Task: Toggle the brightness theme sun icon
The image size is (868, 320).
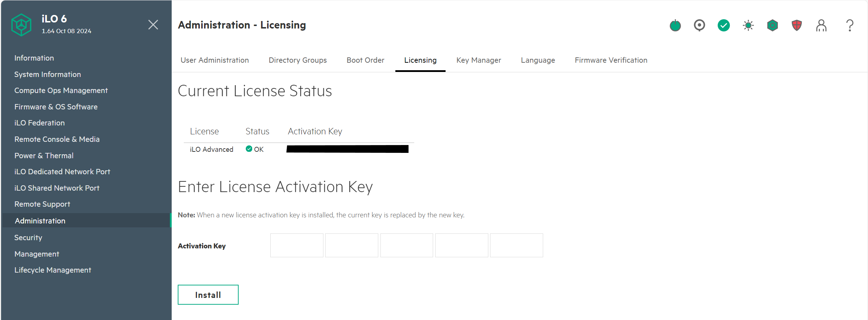Action: coord(748,25)
